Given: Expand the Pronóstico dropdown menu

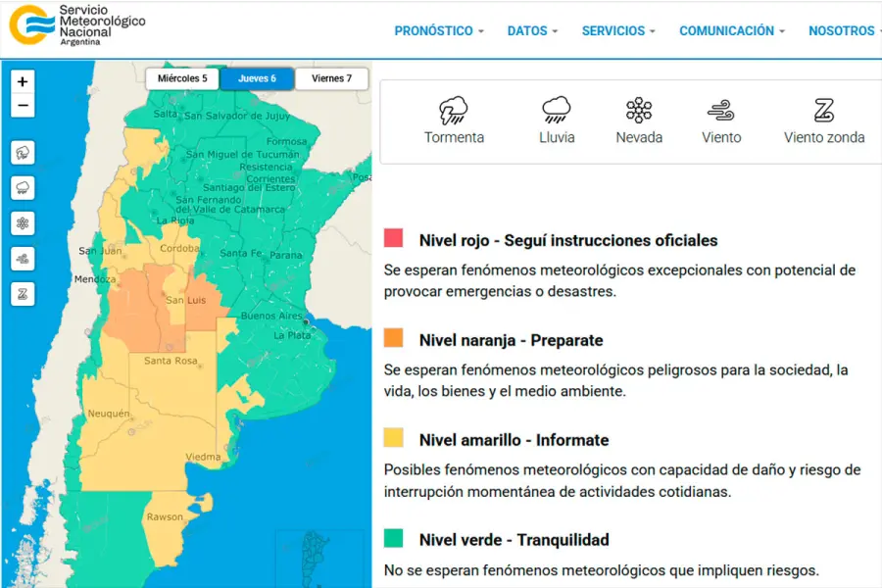Looking at the screenshot, I should pyautogui.click(x=439, y=31).
